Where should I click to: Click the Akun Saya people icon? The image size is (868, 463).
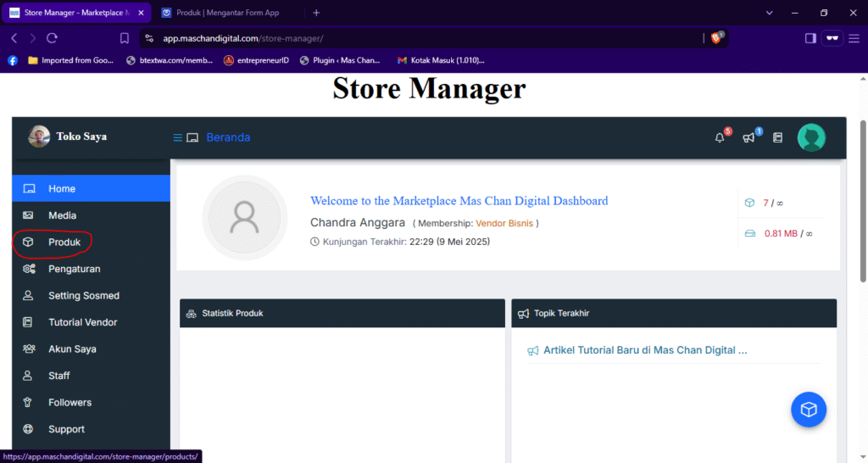(x=29, y=349)
